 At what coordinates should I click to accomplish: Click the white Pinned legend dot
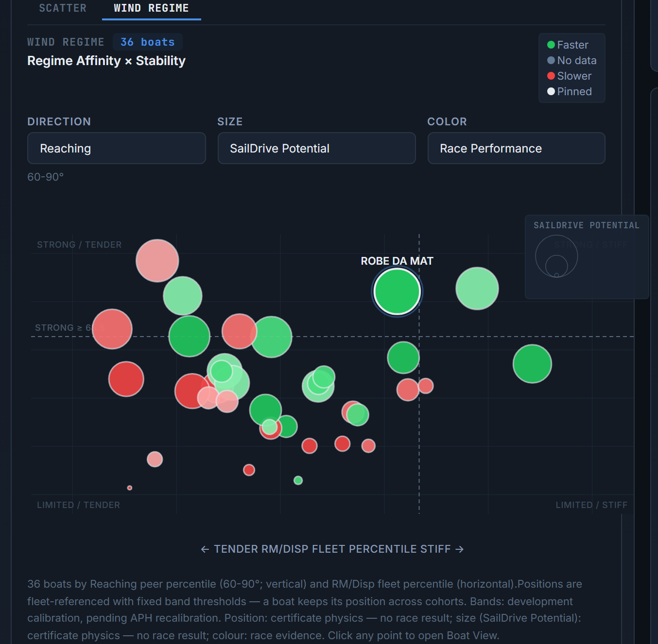click(551, 91)
